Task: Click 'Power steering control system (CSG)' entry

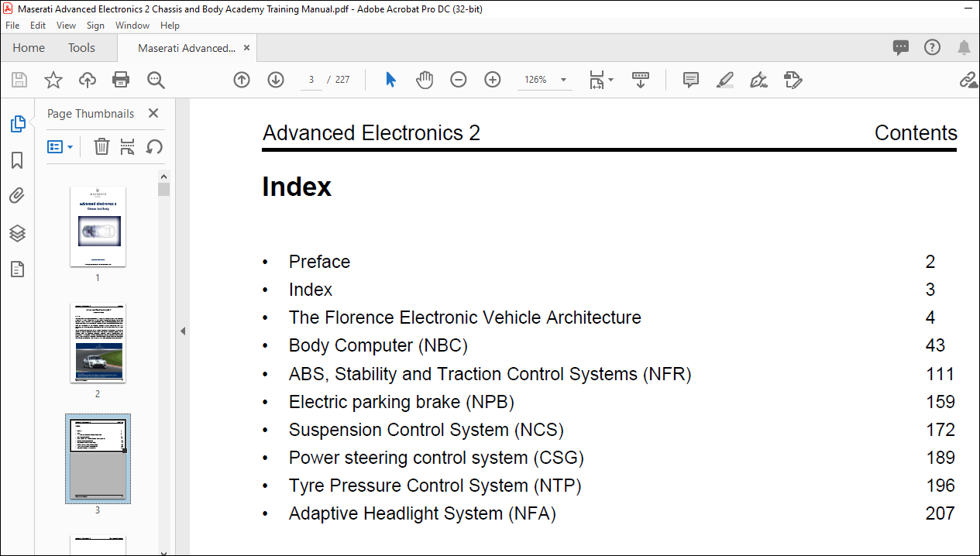Action: click(x=436, y=458)
